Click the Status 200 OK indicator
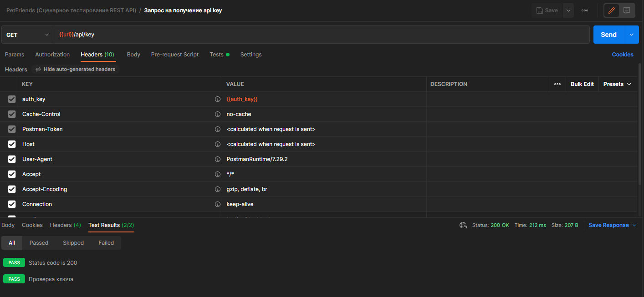The height and width of the screenshot is (297, 644). (491, 225)
